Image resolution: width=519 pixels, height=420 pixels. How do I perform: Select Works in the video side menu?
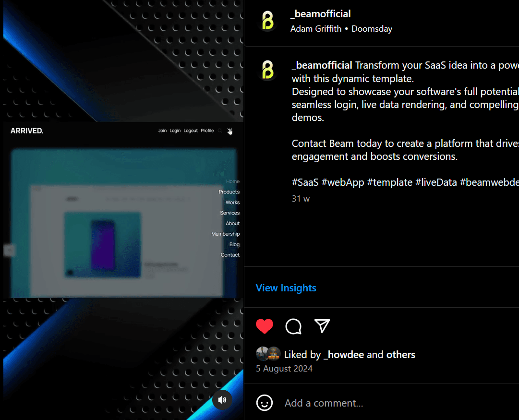point(232,203)
